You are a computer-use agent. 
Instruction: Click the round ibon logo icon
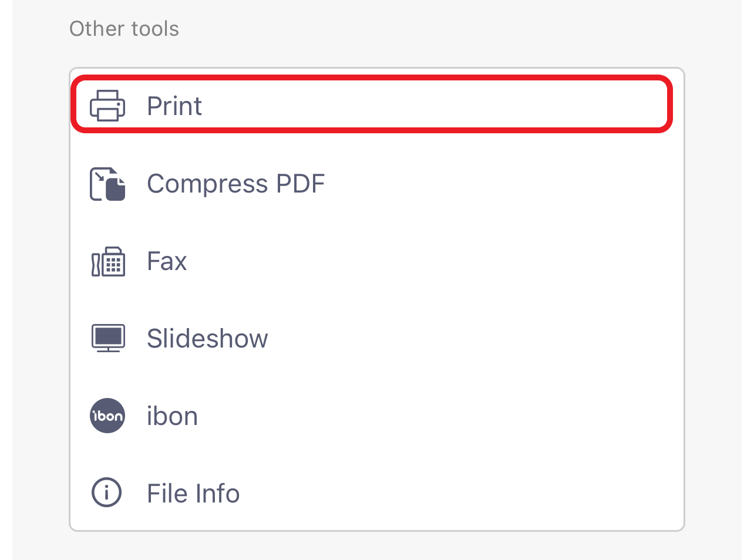(107, 416)
